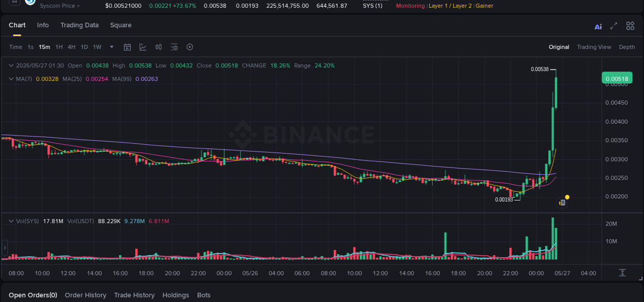Select the 1W interval
The width and height of the screenshot is (644, 302).
click(x=97, y=47)
